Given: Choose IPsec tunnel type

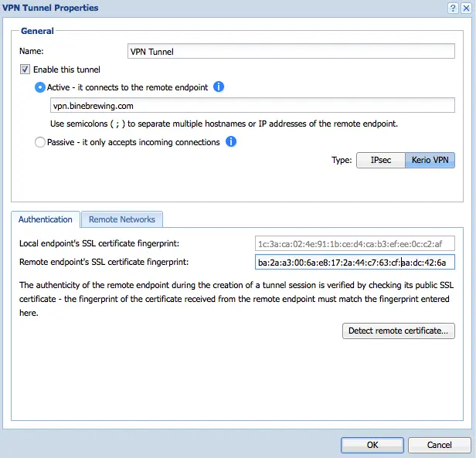Looking at the screenshot, I should [x=381, y=160].
